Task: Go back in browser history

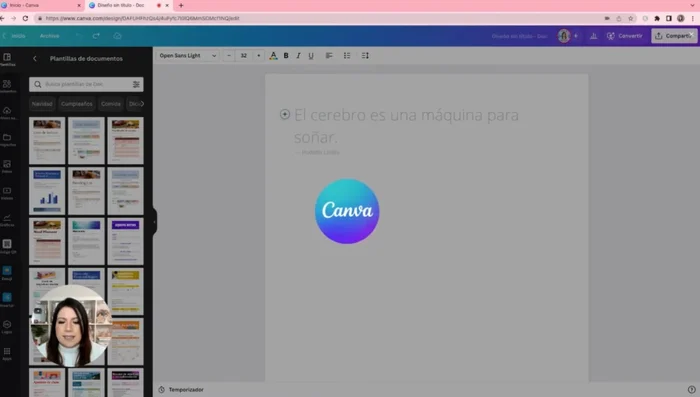Action: 2,18
